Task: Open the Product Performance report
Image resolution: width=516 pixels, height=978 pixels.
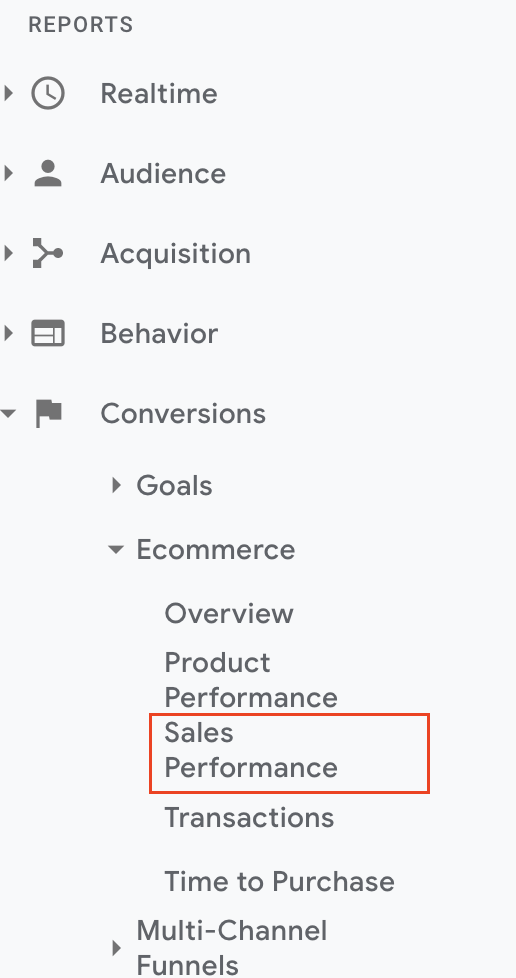Action: pyautogui.click(x=251, y=680)
